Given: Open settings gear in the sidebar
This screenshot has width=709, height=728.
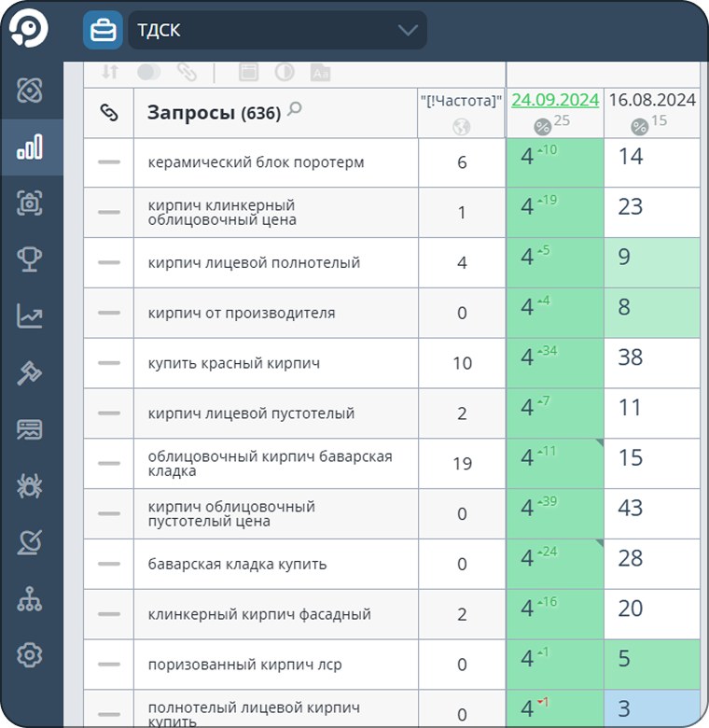Looking at the screenshot, I should tap(30, 655).
